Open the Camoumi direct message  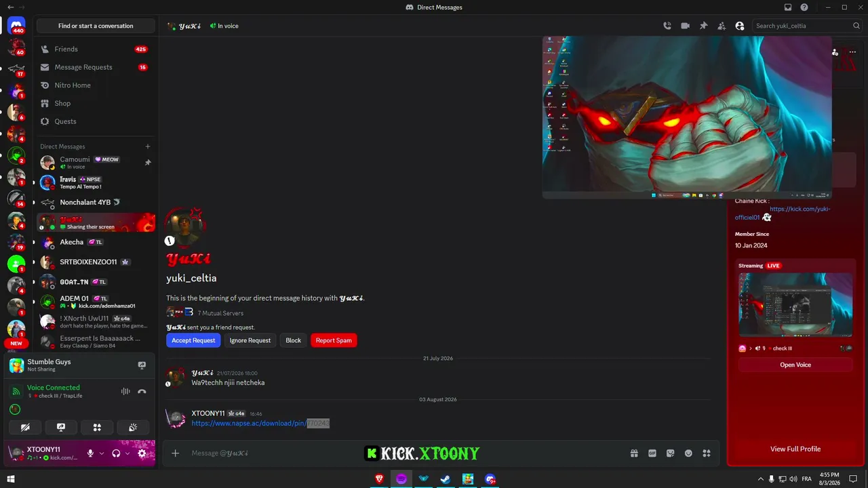tap(96, 163)
